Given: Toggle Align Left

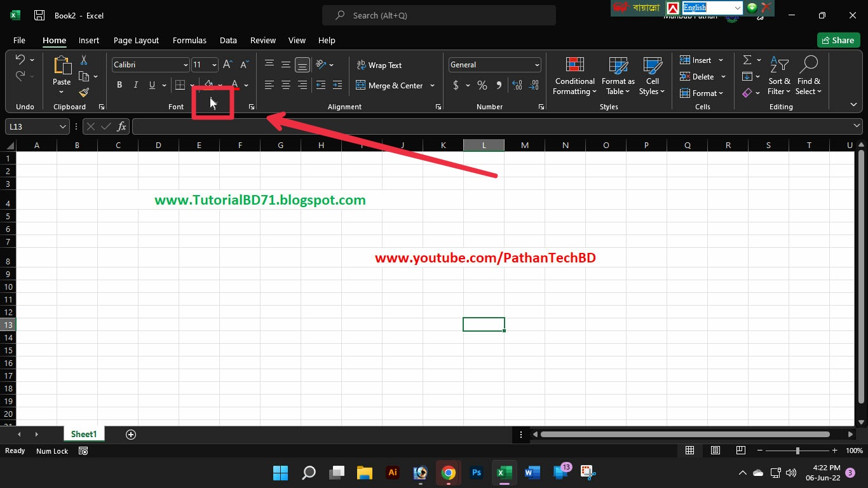Looking at the screenshot, I should (x=269, y=85).
